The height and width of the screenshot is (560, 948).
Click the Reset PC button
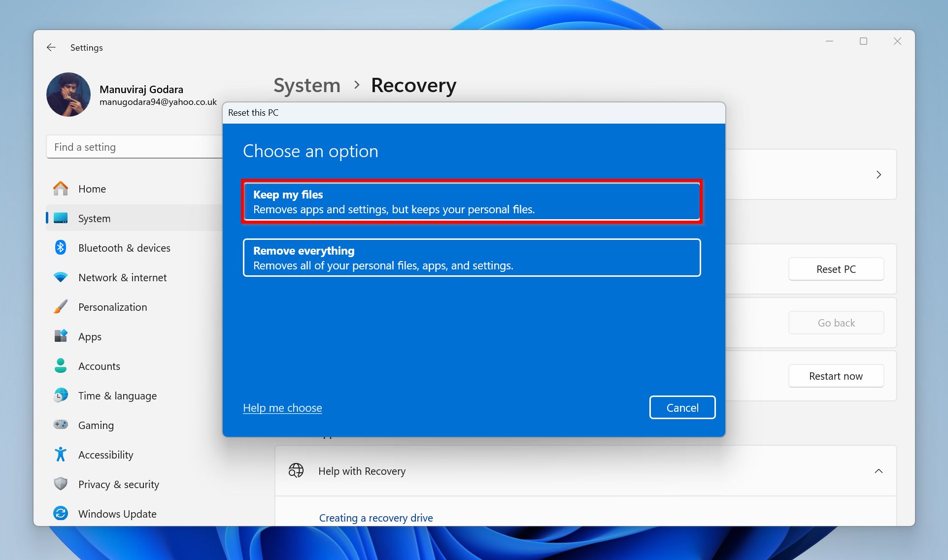point(836,269)
